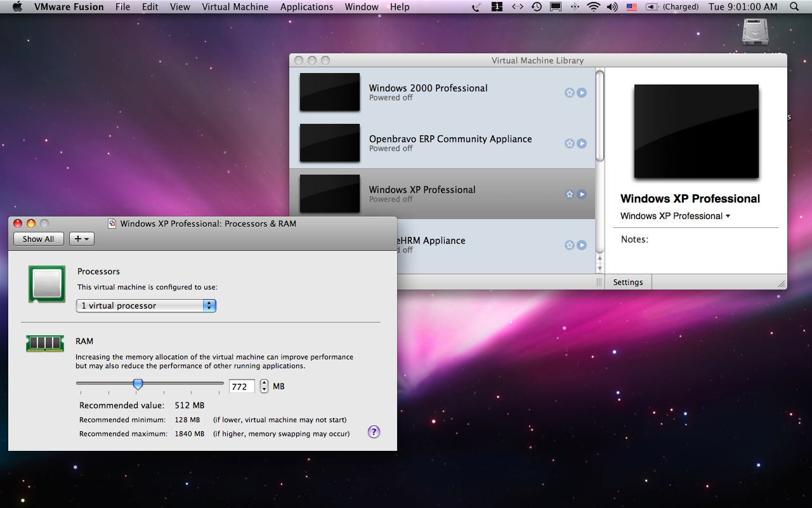Toggle favorite star on eHRM Appliance row
Image resolution: width=812 pixels, height=508 pixels.
pos(570,245)
